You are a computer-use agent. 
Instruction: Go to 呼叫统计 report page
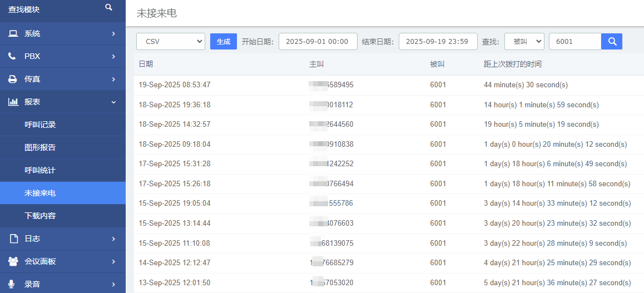coord(40,171)
